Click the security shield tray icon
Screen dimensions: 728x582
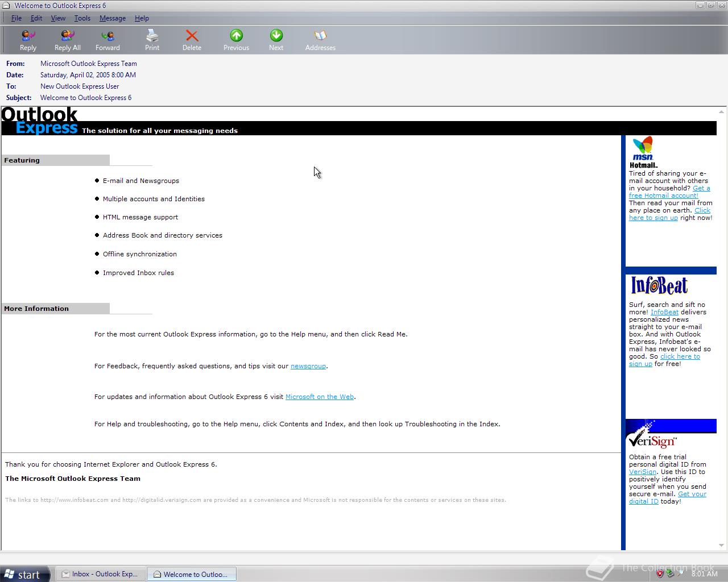coord(660,573)
